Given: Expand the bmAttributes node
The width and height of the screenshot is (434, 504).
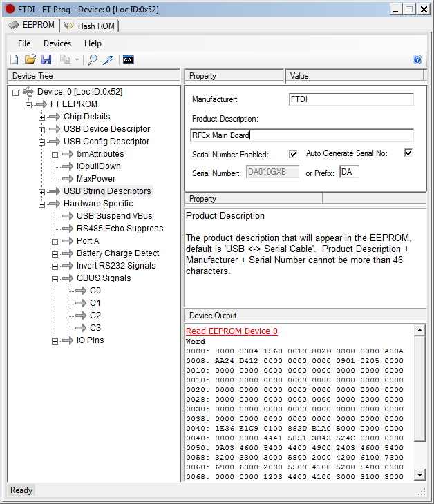Looking at the screenshot, I should (x=55, y=155).
